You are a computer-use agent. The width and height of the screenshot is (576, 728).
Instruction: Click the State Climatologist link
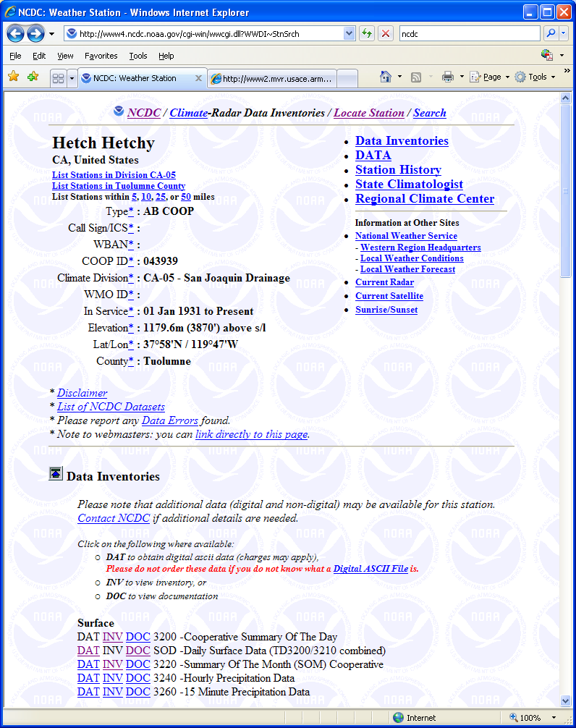409,185
